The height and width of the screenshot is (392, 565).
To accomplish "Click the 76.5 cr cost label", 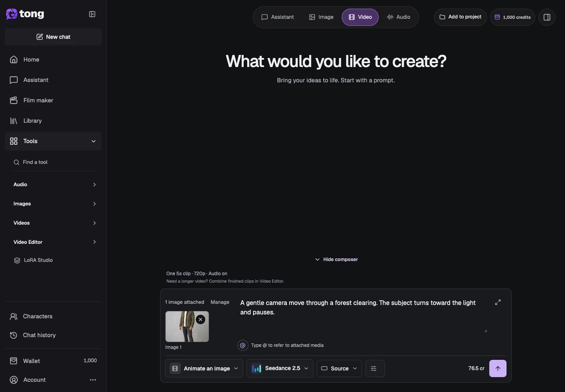I will click(476, 368).
